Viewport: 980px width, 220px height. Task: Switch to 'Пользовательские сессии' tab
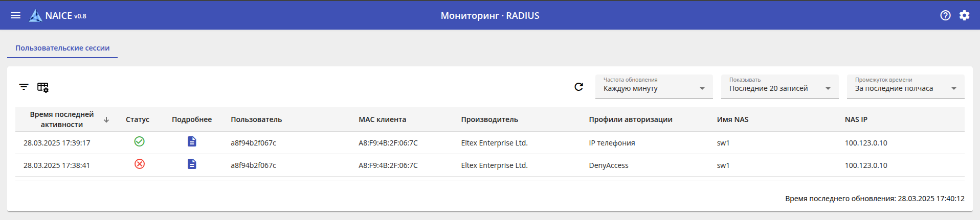pos(62,48)
